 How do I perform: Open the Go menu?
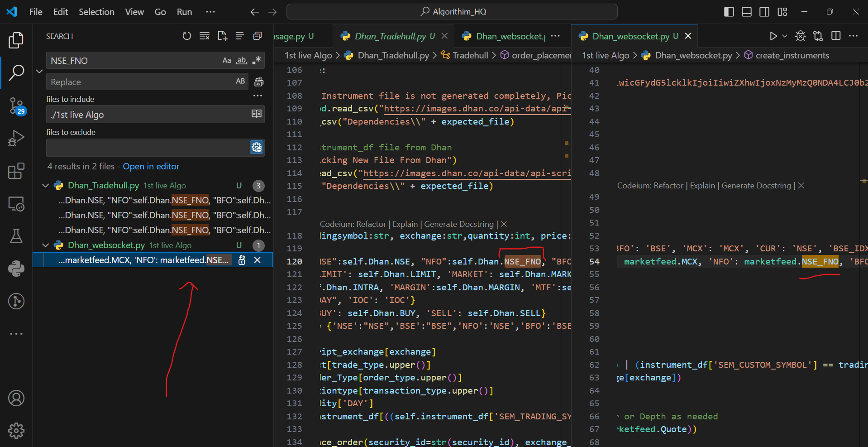click(160, 12)
